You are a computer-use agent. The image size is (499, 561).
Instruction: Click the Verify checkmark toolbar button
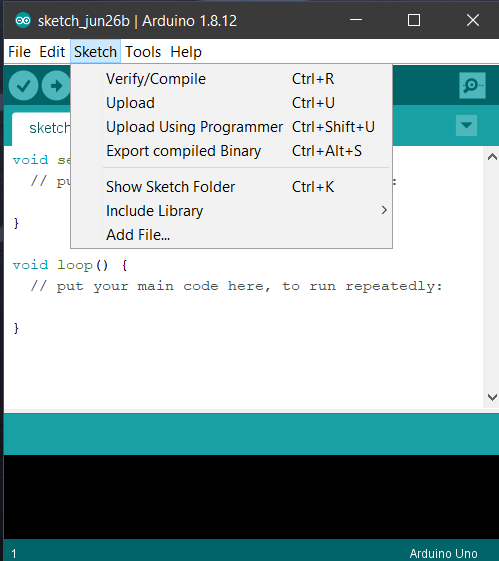pos(23,86)
